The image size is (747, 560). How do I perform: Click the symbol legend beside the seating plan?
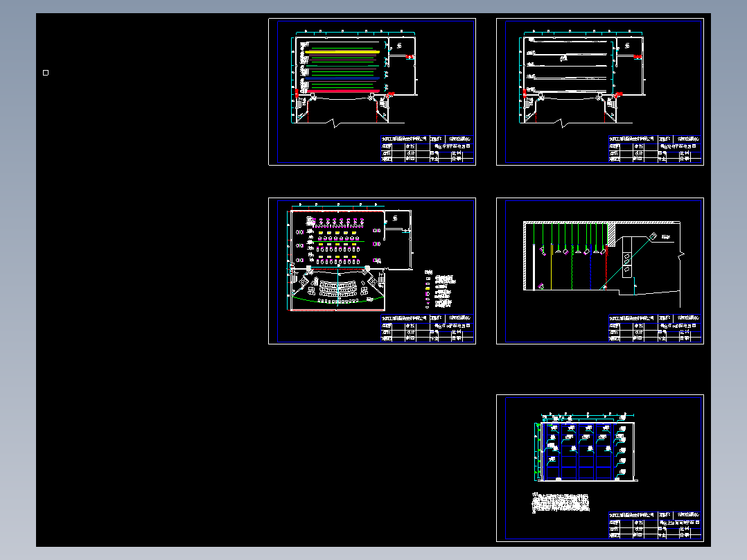(x=440, y=289)
